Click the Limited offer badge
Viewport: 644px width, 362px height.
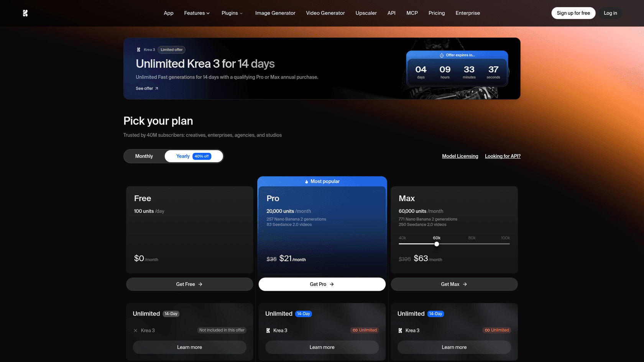pos(172,50)
